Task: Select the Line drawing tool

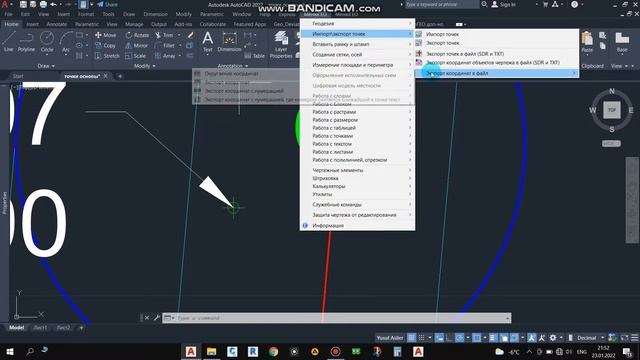Action: coord(9,42)
